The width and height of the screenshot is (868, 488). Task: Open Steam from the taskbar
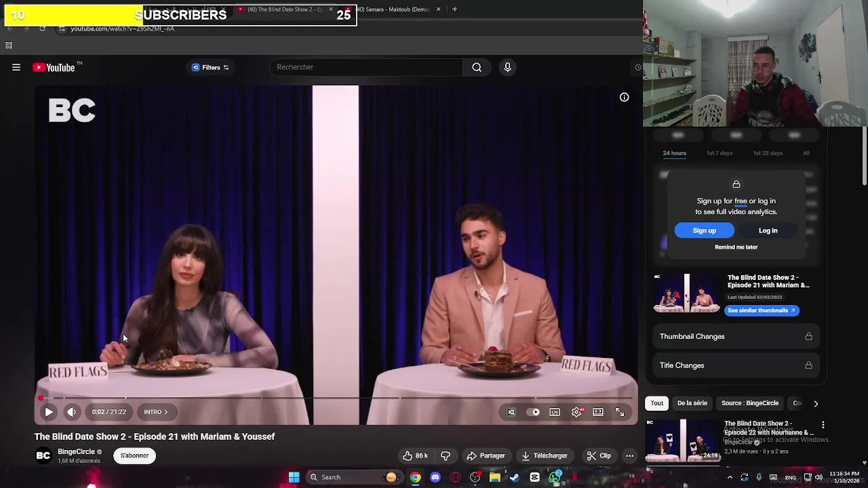515,477
